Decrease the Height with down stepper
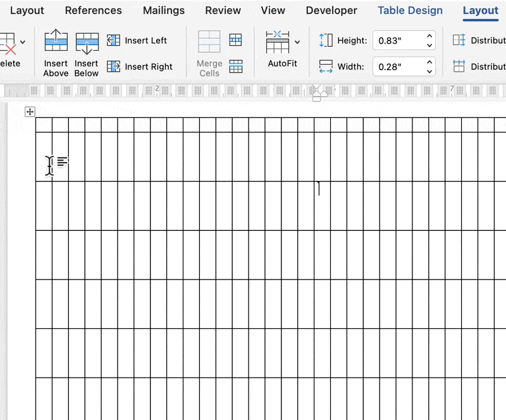The image size is (506, 420). coord(429,45)
